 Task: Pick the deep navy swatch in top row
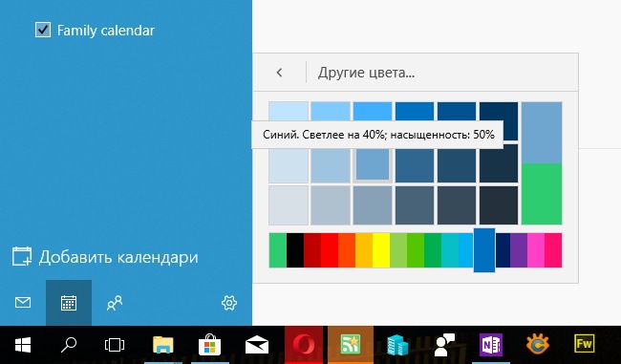click(499, 112)
